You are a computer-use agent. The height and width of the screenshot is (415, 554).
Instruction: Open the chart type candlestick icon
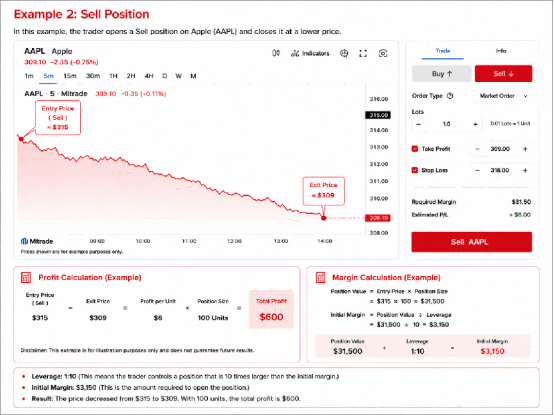[x=276, y=53]
